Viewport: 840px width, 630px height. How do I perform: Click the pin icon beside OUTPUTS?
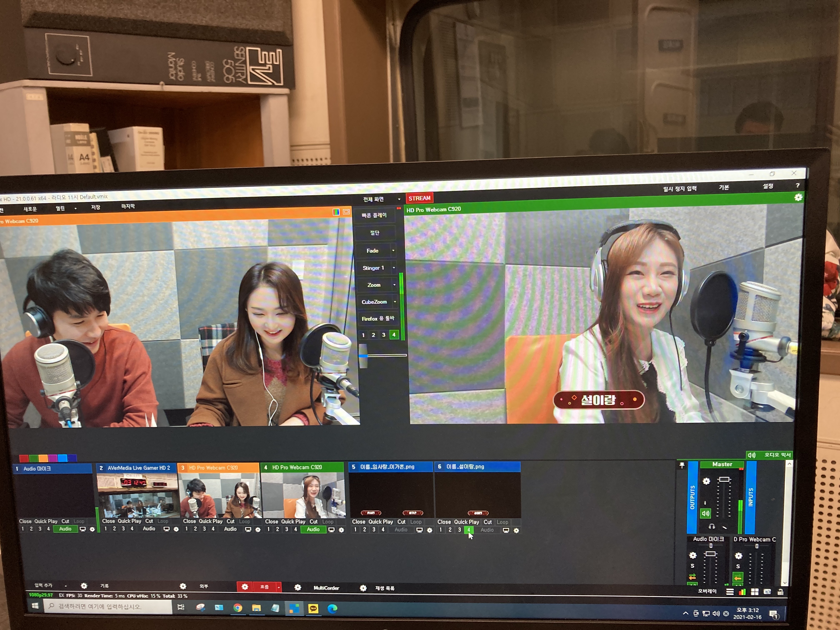coord(682,465)
